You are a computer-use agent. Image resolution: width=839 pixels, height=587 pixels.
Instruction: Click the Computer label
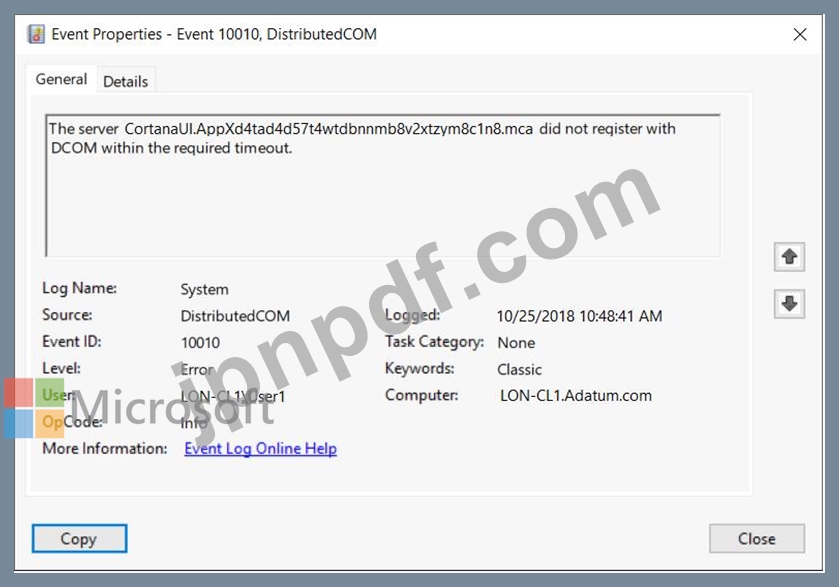[422, 395]
